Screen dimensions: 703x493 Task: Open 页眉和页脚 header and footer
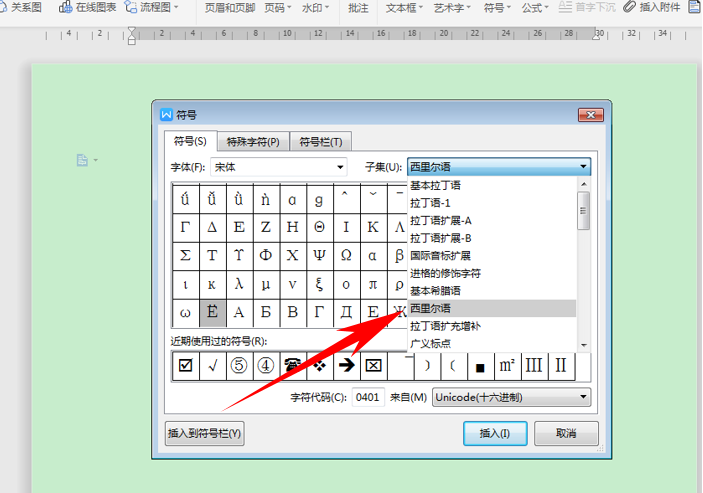[x=230, y=8]
